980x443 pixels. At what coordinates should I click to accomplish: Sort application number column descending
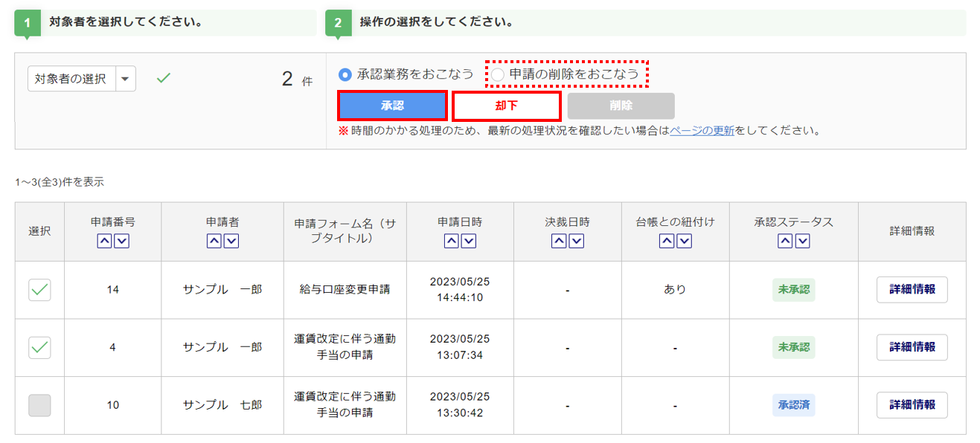pyautogui.click(x=121, y=241)
